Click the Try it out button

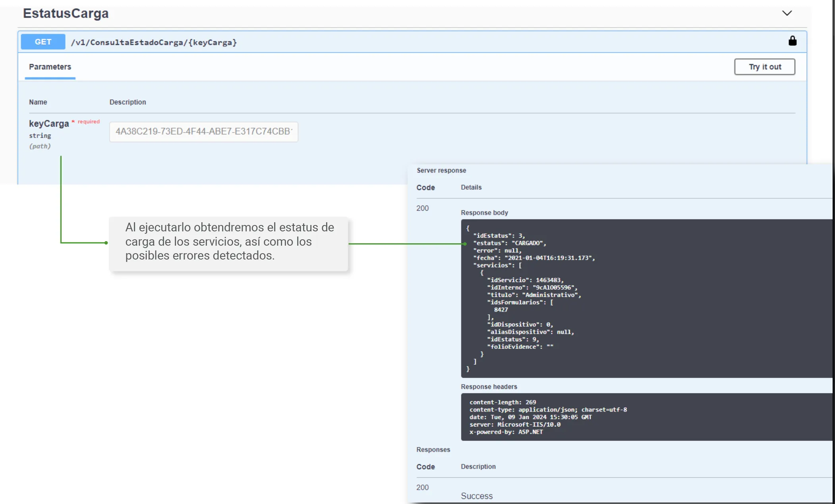765,67
